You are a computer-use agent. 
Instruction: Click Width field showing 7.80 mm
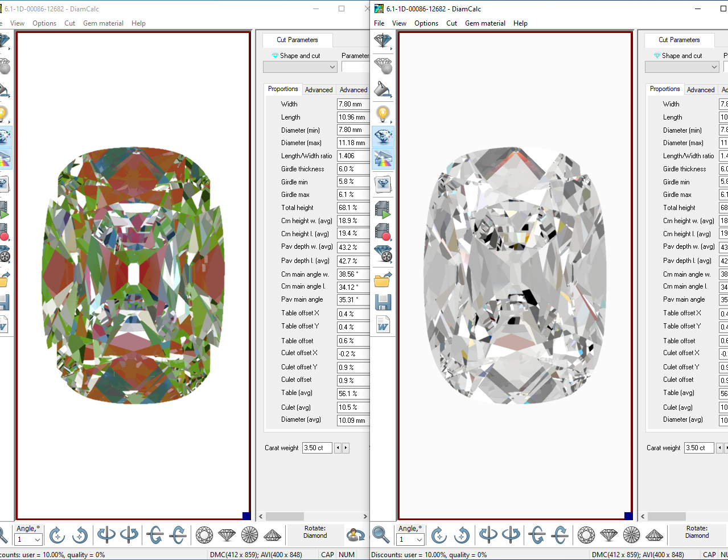(353, 104)
